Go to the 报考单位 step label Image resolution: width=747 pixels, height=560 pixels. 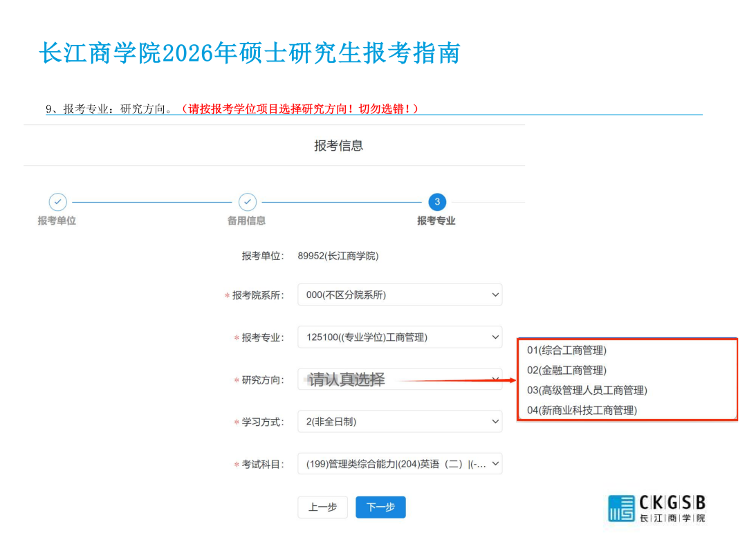(57, 221)
